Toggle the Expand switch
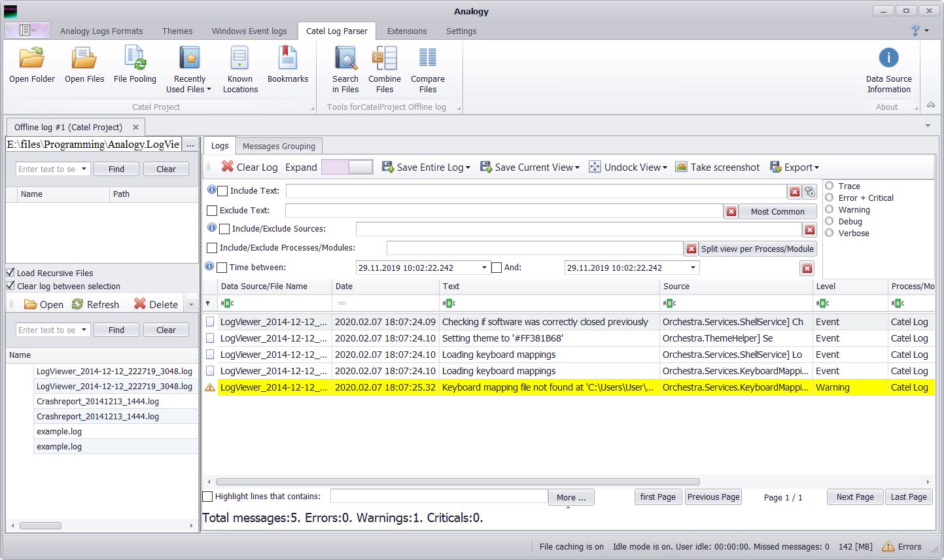The height and width of the screenshot is (560, 944). [x=347, y=167]
